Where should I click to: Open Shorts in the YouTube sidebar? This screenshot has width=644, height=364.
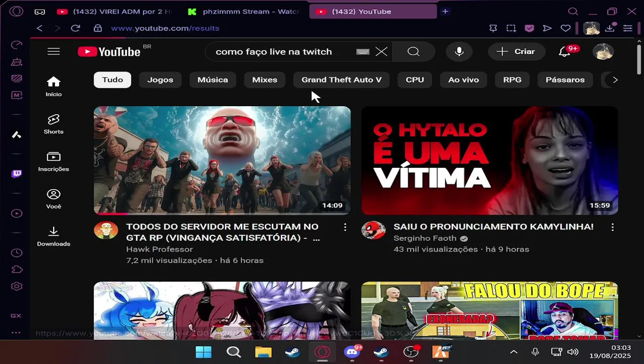[x=54, y=124]
